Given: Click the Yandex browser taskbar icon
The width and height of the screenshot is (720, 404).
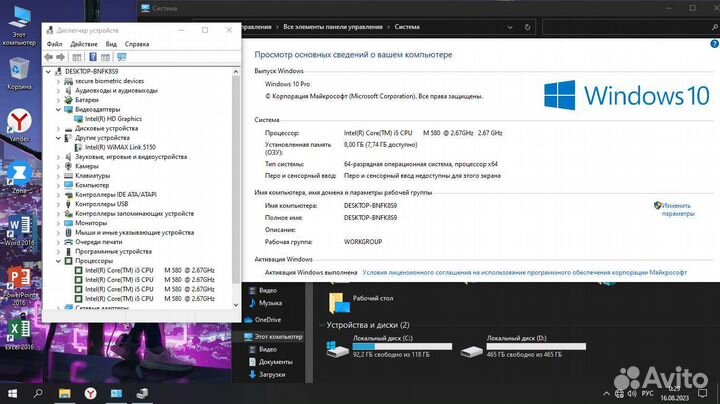Looking at the screenshot, I should (90, 393).
